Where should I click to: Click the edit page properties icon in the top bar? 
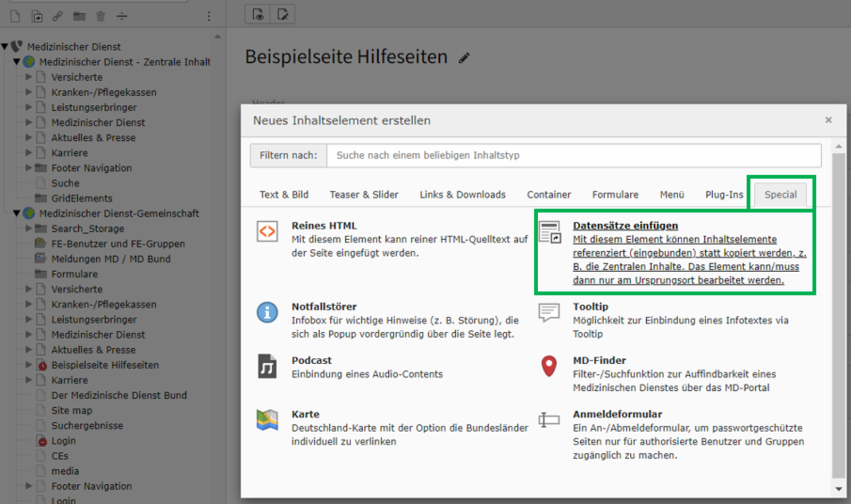(x=282, y=14)
